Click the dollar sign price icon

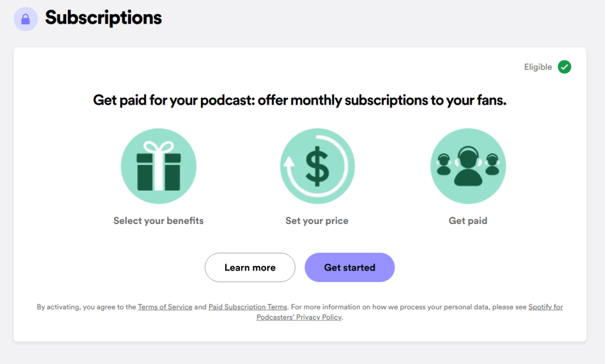[x=317, y=167]
